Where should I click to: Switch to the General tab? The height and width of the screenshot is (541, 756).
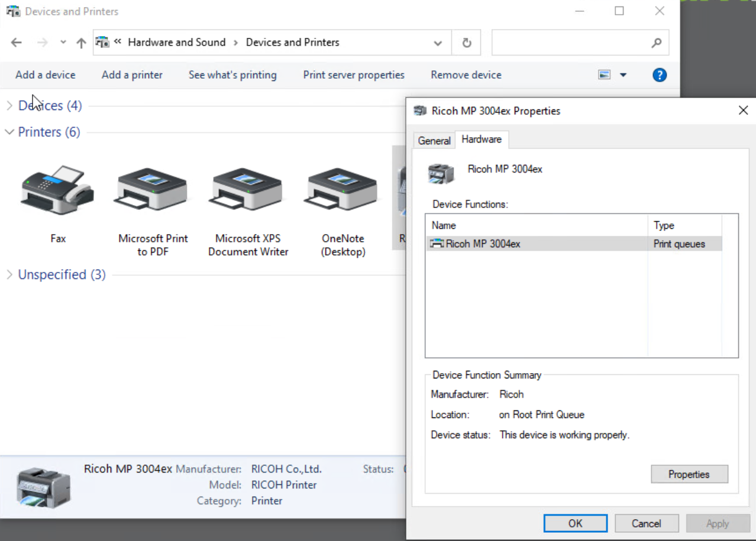click(434, 140)
